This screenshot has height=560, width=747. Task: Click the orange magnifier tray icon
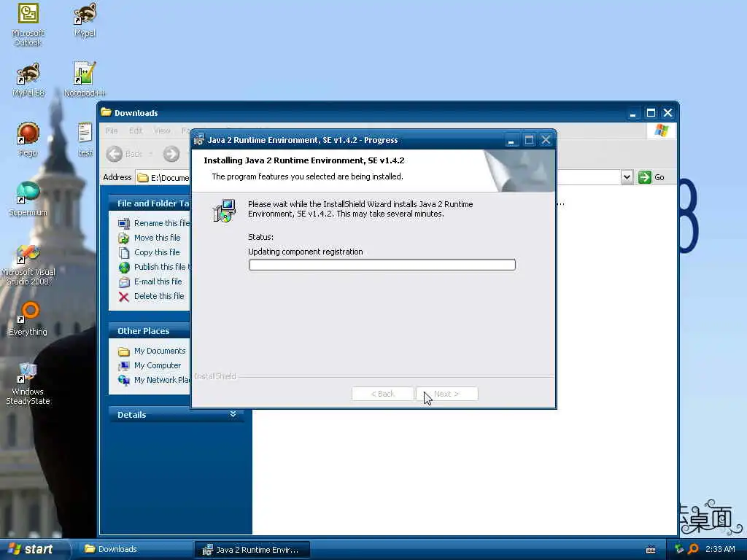click(x=693, y=549)
